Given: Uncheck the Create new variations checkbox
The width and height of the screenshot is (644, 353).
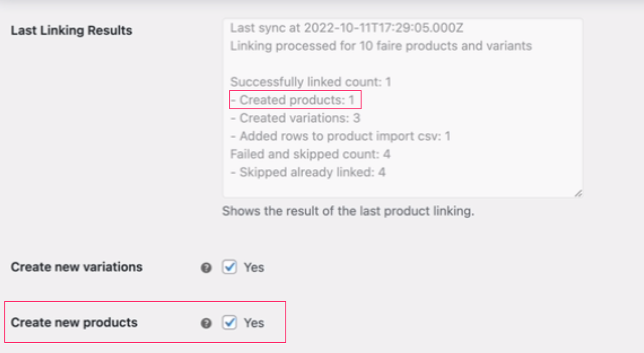Looking at the screenshot, I should pyautogui.click(x=229, y=267).
